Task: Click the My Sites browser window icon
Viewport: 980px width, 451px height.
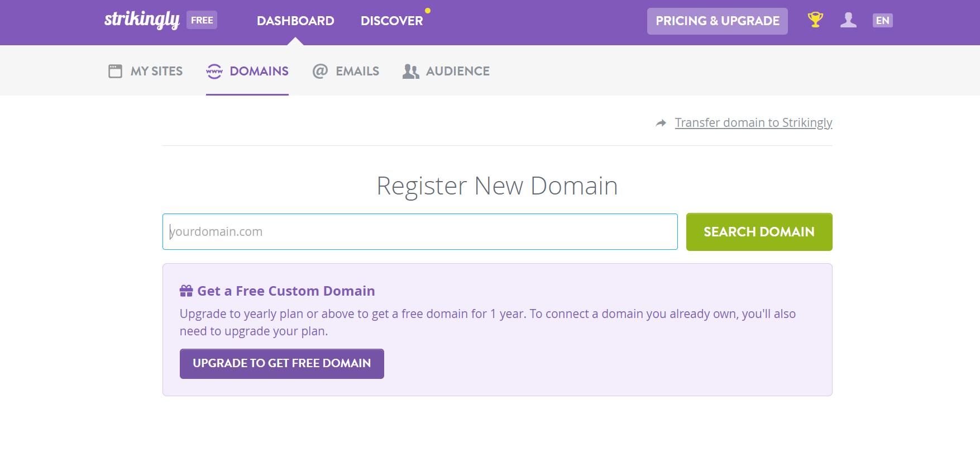Action: 115,71
